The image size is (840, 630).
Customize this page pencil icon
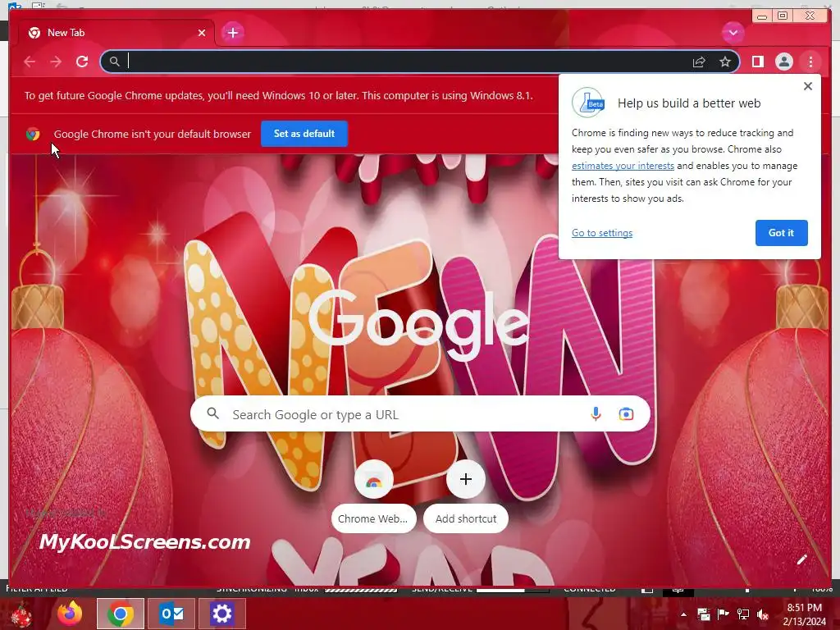click(801, 559)
